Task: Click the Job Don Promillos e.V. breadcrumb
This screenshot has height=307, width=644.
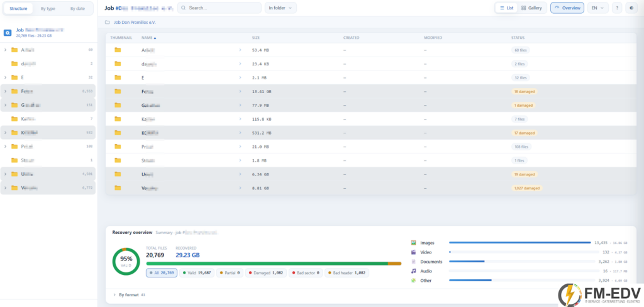Action: (x=135, y=22)
